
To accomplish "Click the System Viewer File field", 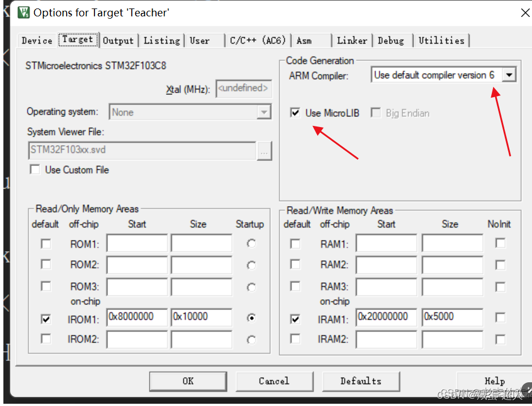I will pos(142,150).
